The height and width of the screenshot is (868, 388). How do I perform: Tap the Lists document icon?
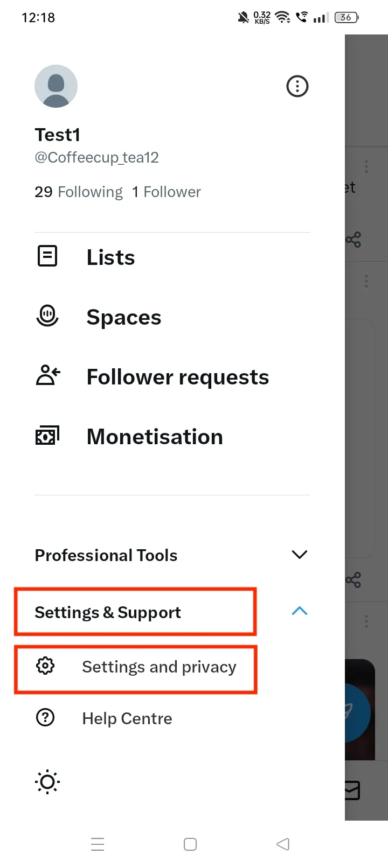47,256
